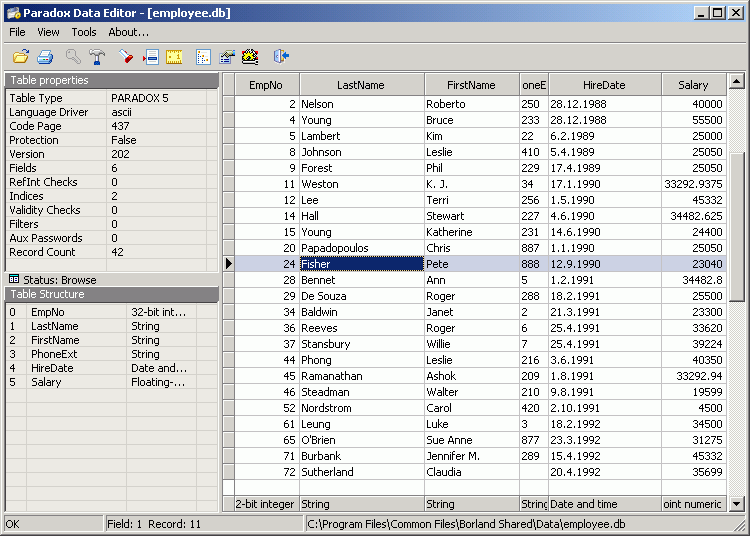This screenshot has width=750, height=536.
Task: Click the salary value 34482.625
Action: pos(694,216)
